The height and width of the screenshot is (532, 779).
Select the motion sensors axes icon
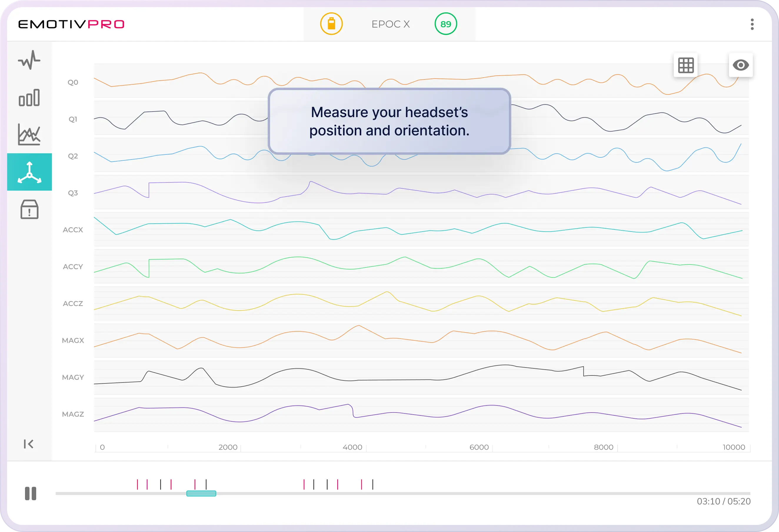point(29,172)
